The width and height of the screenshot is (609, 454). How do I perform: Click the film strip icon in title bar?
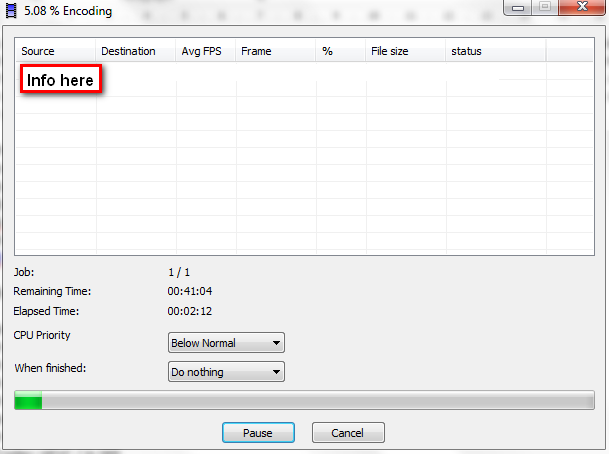(x=11, y=11)
